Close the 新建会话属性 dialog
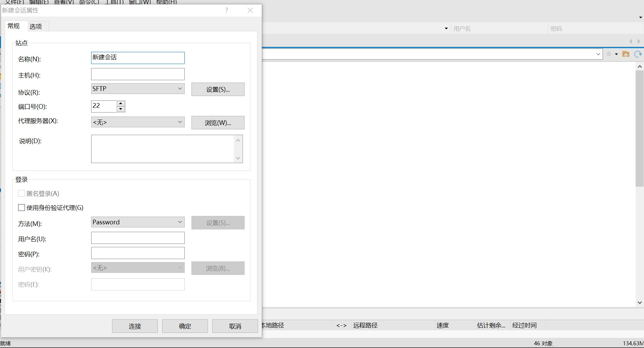 250,10
